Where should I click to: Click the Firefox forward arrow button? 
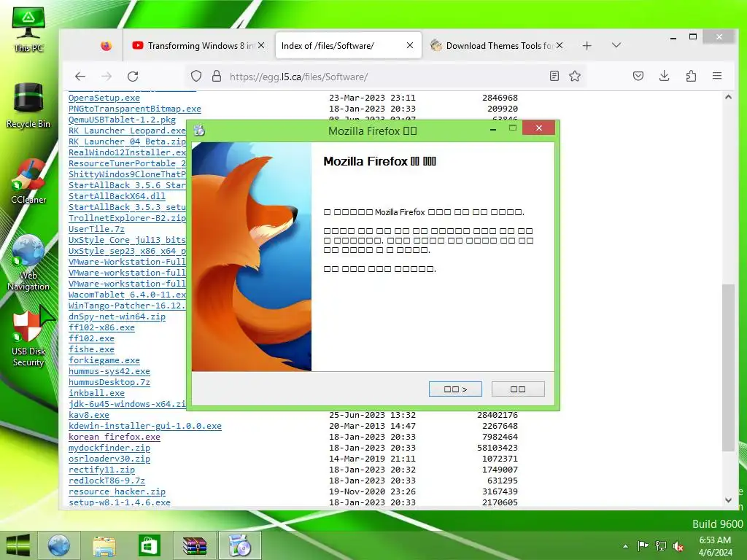click(x=107, y=76)
